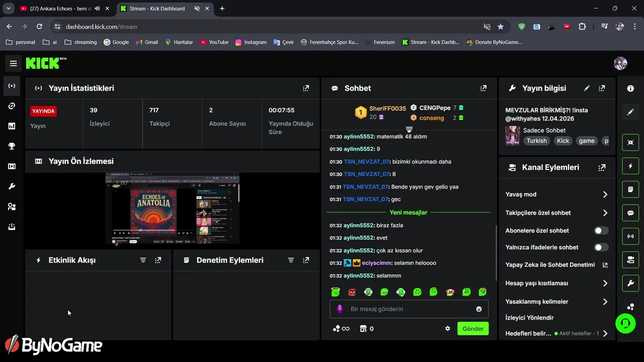
Task: Open Yapay Zeka ile Sohbet Denetimi link
Action: (x=557, y=265)
